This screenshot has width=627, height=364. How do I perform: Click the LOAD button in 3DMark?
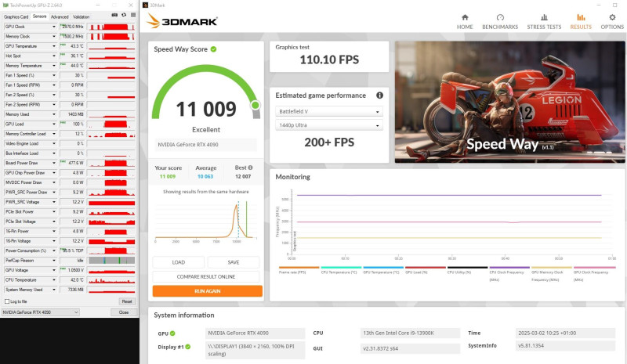click(179, 262)
